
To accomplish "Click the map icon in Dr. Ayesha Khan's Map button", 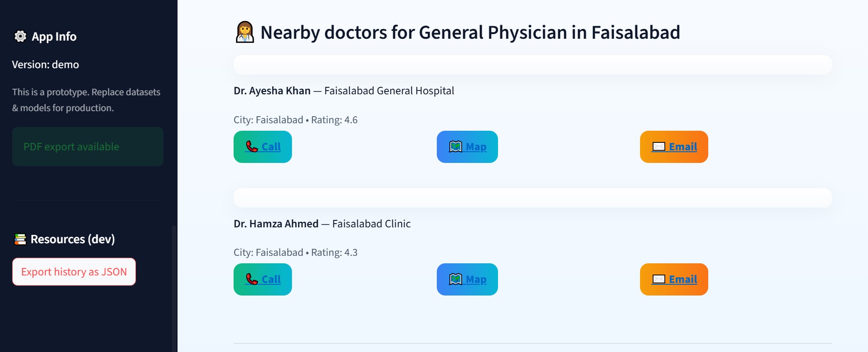I will (x=455, y=146).
